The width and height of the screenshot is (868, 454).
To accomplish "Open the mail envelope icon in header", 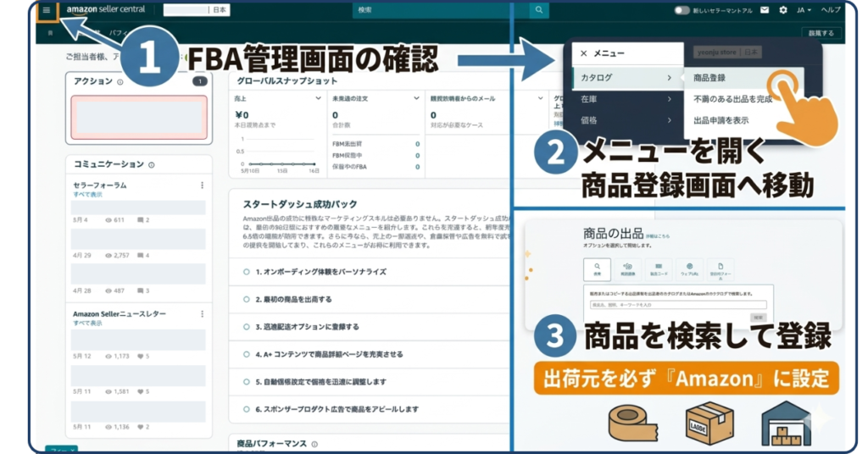I will pyautogui.click(x=765, y=10).
